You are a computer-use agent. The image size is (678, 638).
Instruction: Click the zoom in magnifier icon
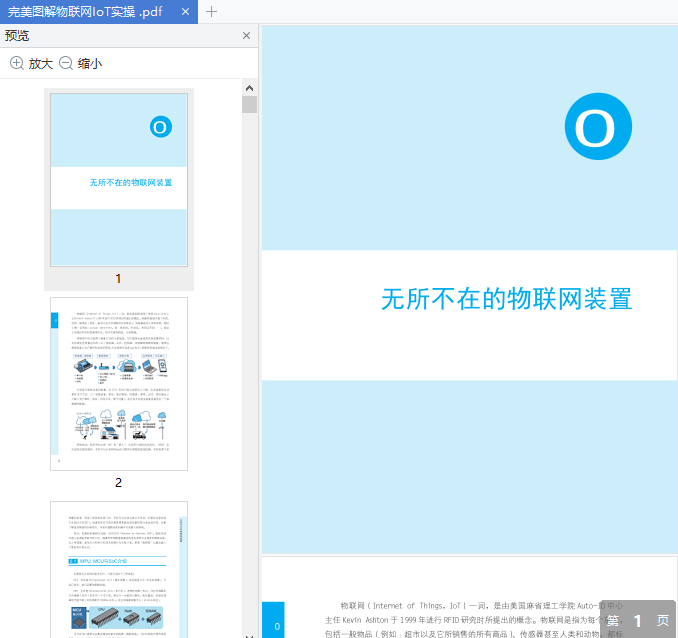[x=16, y=63]
